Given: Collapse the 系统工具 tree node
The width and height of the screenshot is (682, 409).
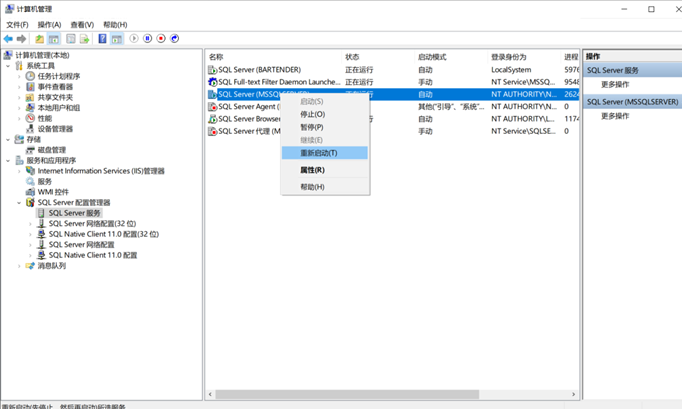Looking at the screenshot, I should click(8, 66).
